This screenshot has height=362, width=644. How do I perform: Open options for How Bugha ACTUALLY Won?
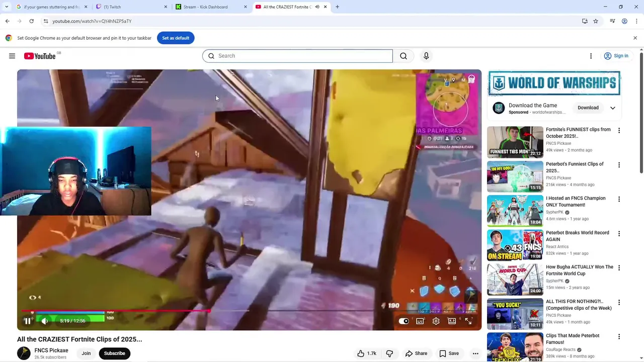(619, 268)
